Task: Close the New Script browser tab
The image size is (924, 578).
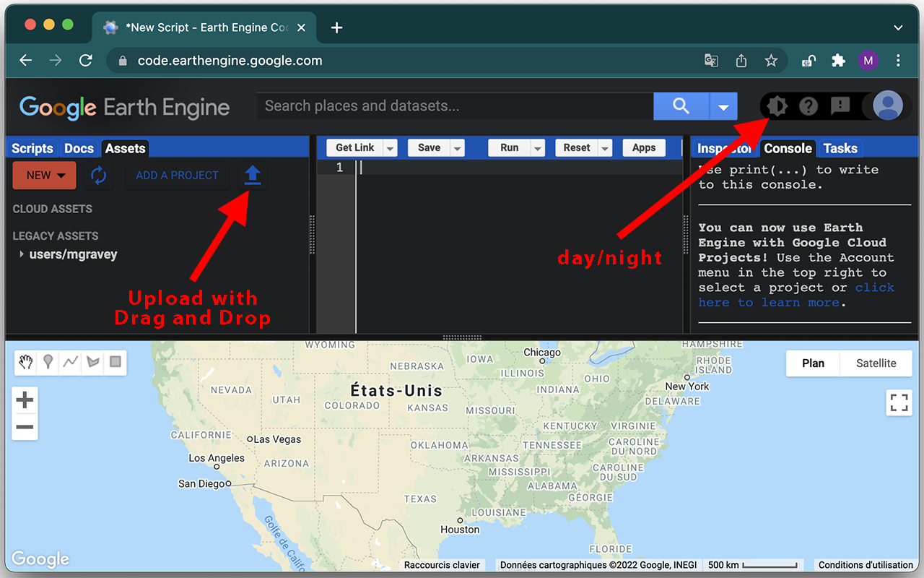Action: click(x=301, y=27)
